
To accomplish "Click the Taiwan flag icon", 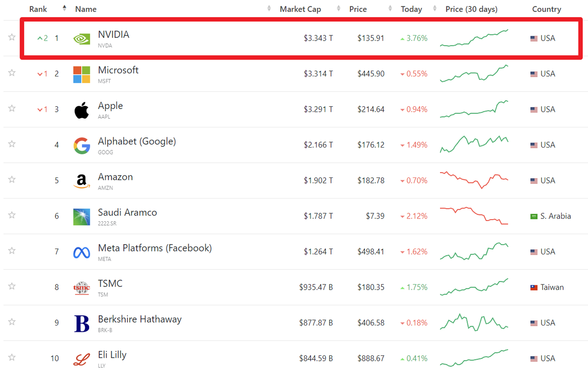I will pyautogui.click(x=534, y=287).
